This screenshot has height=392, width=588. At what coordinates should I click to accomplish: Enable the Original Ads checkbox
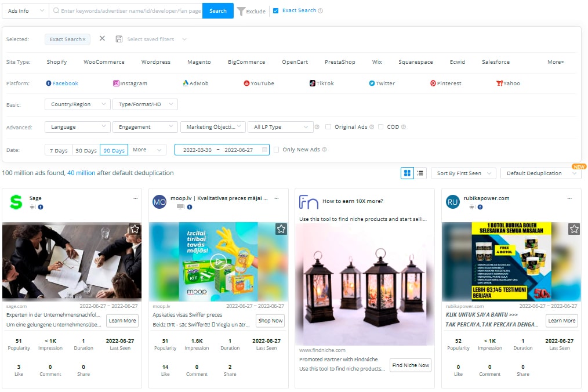pos(328,127)
